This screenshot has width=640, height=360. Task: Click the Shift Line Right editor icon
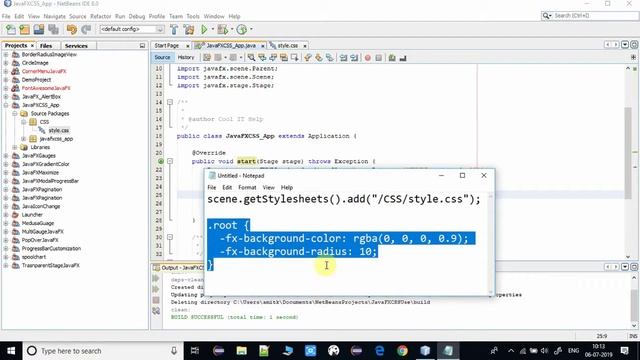[x=354, y=58]
